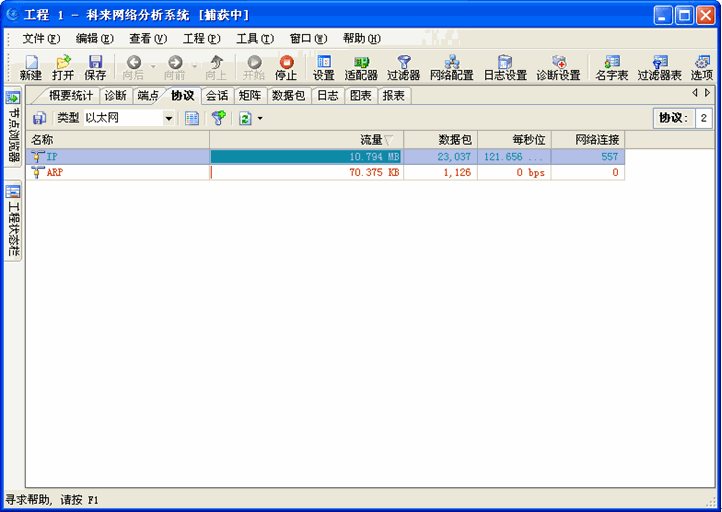Image resolution: width=722 pixels, height=512 pixels.
Task: Switch to the 数据包 tab
Action: point(288,96)
